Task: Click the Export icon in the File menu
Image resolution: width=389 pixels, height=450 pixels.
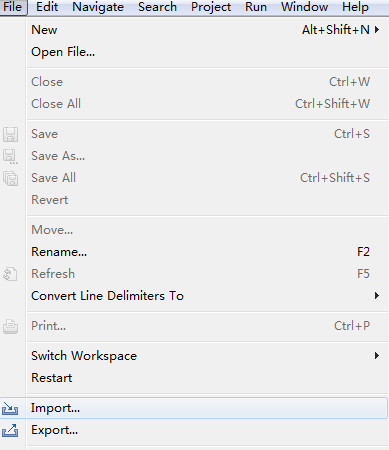Action: click(10, 430)
